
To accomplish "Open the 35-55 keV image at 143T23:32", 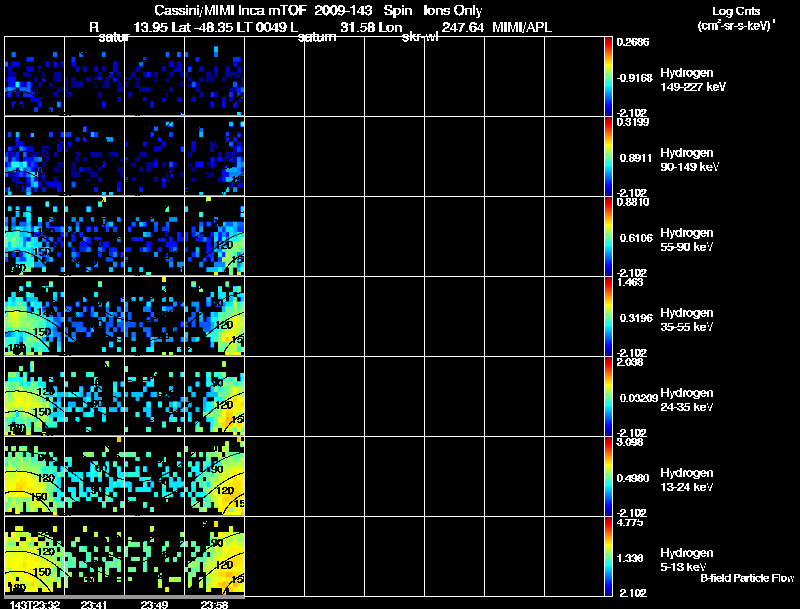I will pos(34,316).
